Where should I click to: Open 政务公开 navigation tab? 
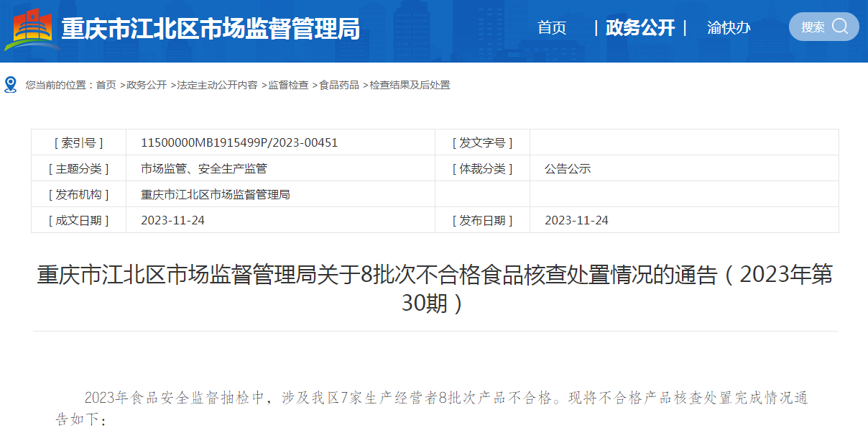click(x=640, y=28)
